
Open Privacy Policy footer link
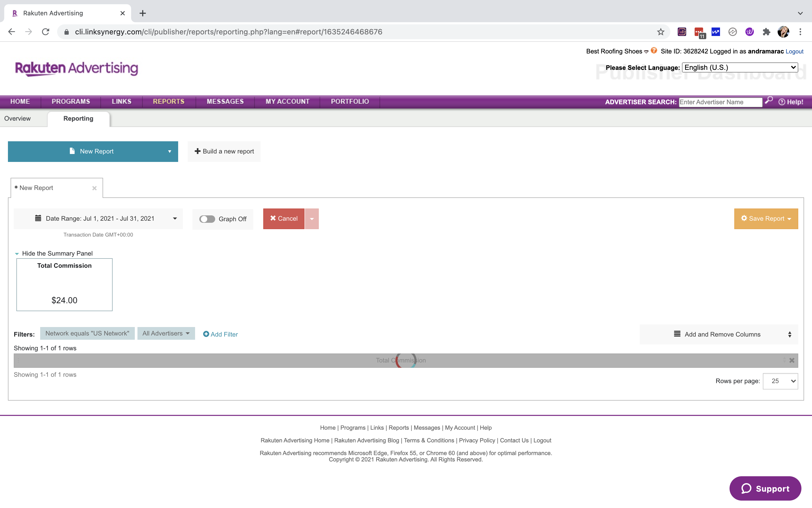tap(477, 440)
